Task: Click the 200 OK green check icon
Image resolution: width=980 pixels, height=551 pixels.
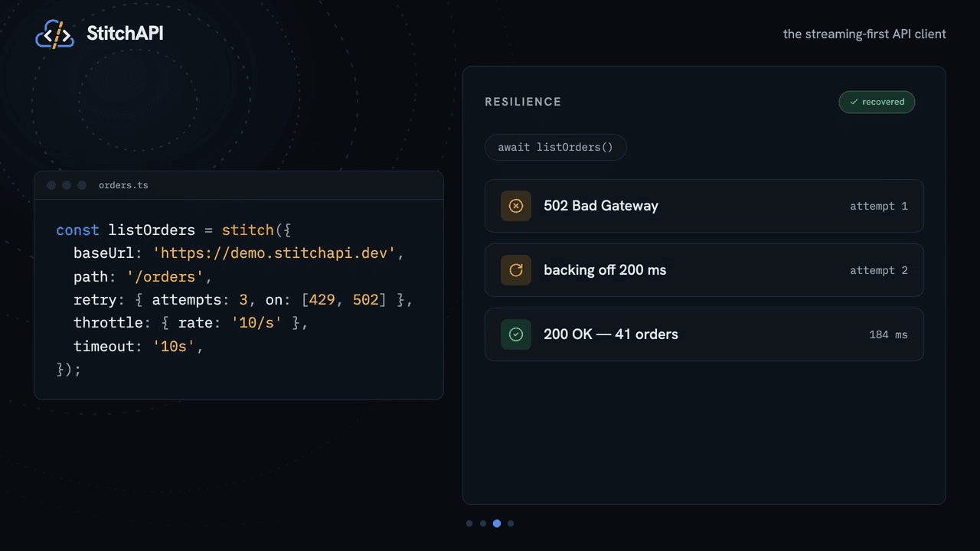Action: tap(516, 334)
